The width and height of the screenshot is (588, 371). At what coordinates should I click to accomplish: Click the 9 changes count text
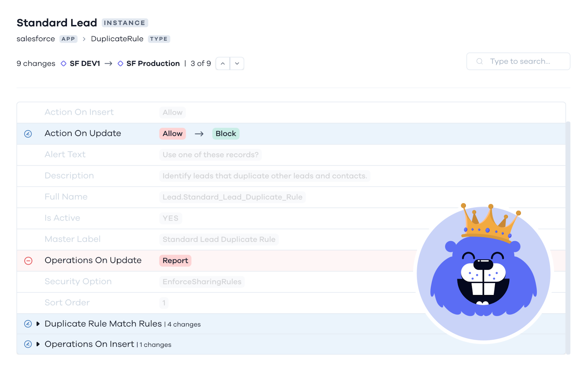pos(36,64)
